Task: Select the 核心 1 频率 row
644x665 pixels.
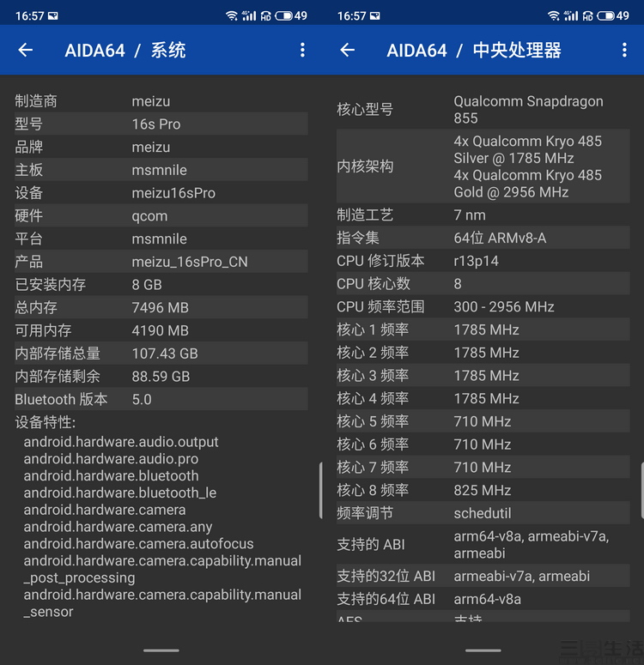Action: [x=483, y=329]
